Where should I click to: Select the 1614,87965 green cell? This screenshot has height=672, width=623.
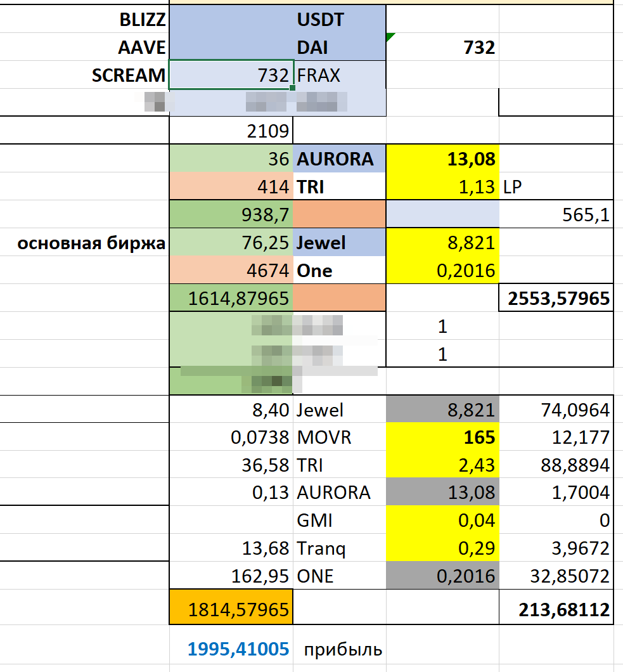click(x=231, y=298)
